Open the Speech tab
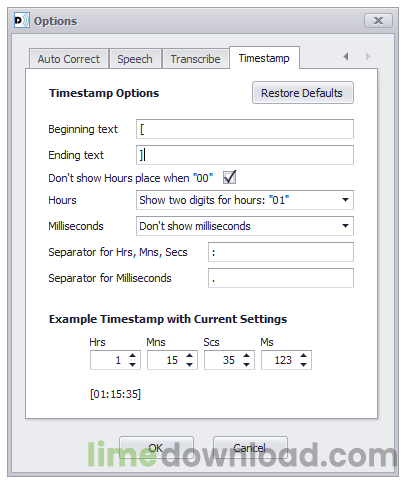 coord(135,59)
